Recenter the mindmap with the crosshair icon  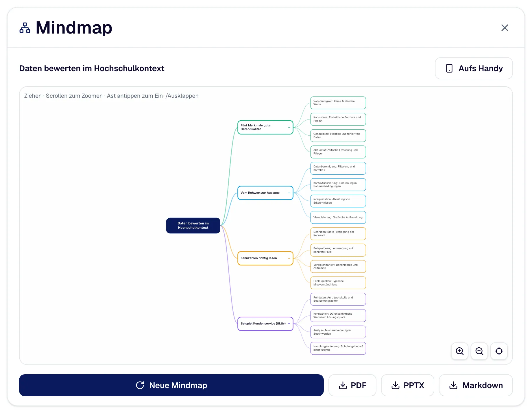point(499,351)
